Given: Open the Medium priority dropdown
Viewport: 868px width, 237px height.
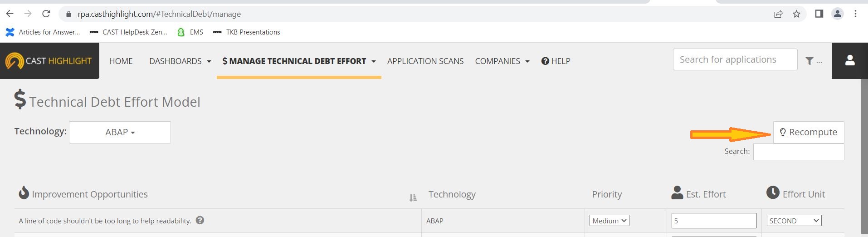Looking at the screenshot, I should 609,221.
